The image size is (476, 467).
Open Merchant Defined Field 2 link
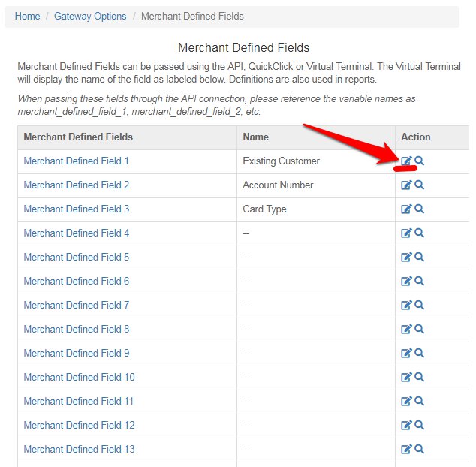77,185
